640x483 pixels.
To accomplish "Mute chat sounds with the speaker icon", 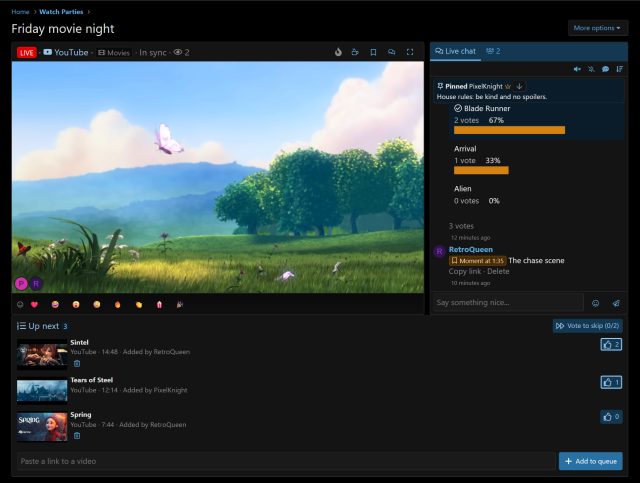I will tap(577, 69).
